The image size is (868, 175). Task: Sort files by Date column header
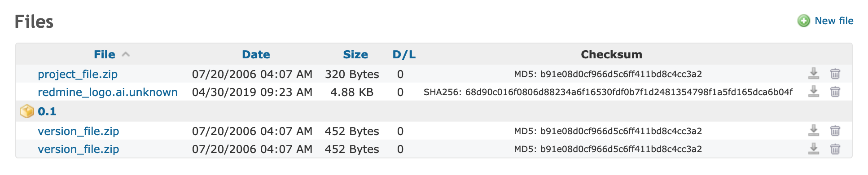click(x=256, y=54)
